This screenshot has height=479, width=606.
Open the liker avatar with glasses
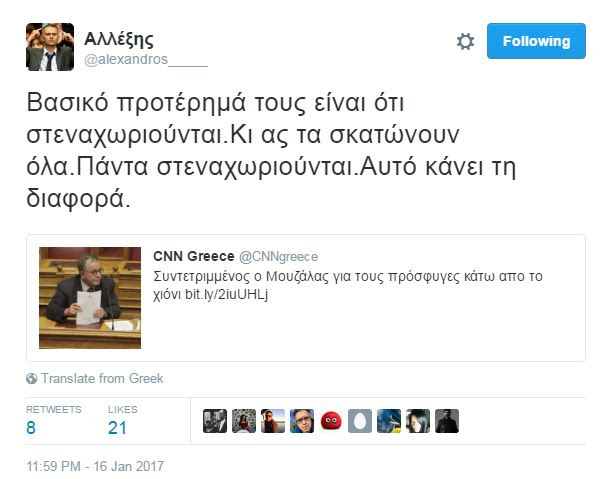302,421
